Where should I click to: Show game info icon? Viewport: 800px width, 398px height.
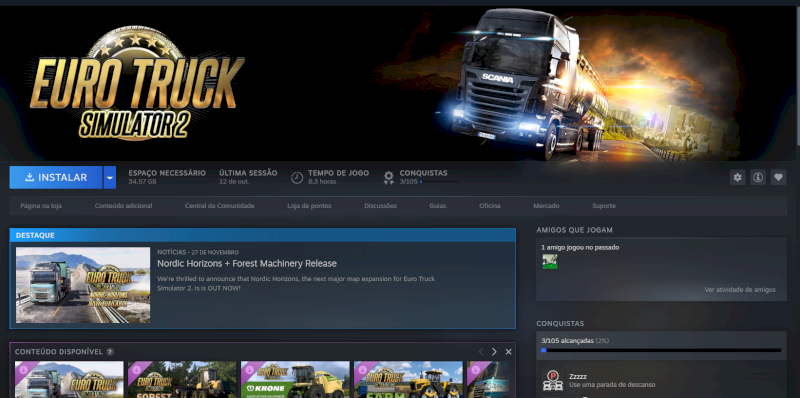coord(758,177)
